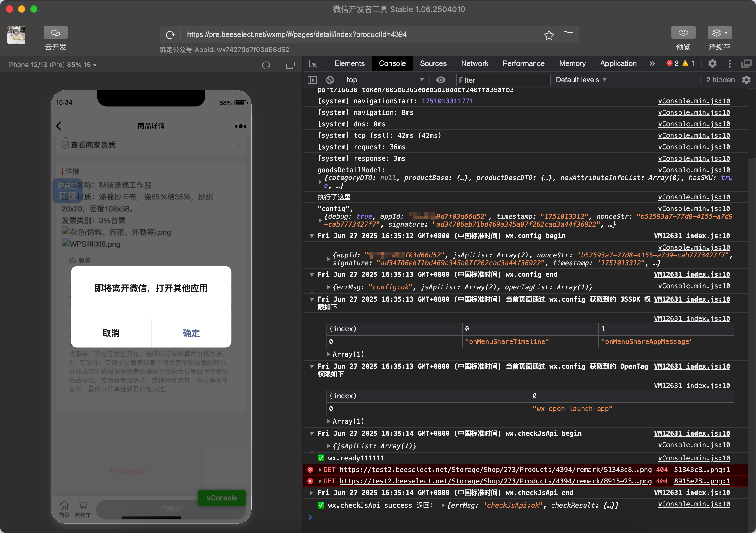Image resolution: width=756 pixels, height=533 pixels.
Task: Open the folder icon in the address bar
Action: click(568, 35)
